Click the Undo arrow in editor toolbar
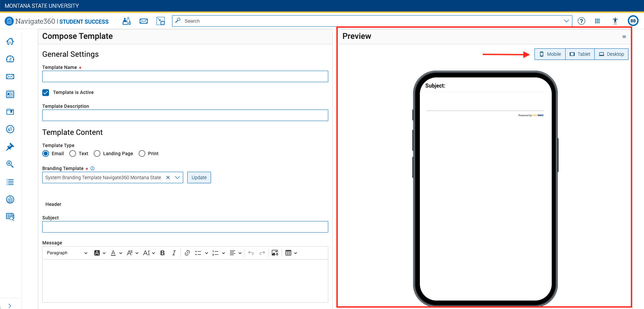The width and height of the screenshot is (644, 309). pyautogui.click(x=251, y=253)
